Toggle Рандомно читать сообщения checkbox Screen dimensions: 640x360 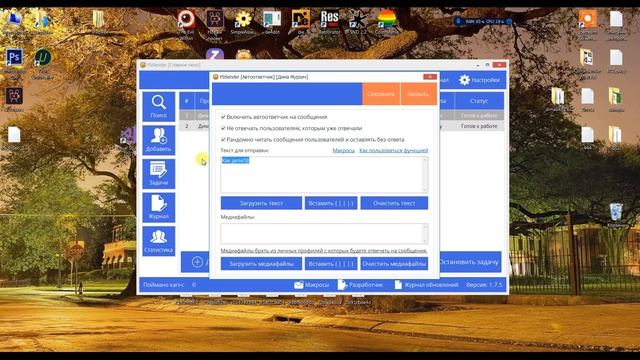click(223, 140)
